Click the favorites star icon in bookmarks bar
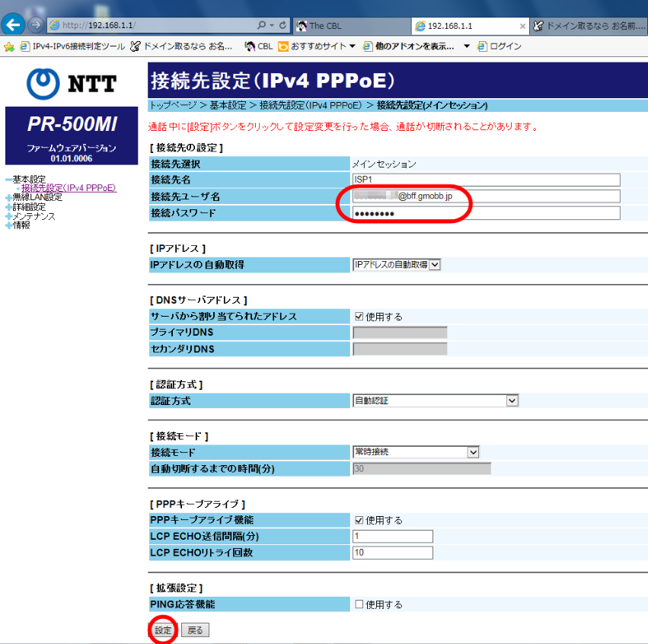 [9, 46]
